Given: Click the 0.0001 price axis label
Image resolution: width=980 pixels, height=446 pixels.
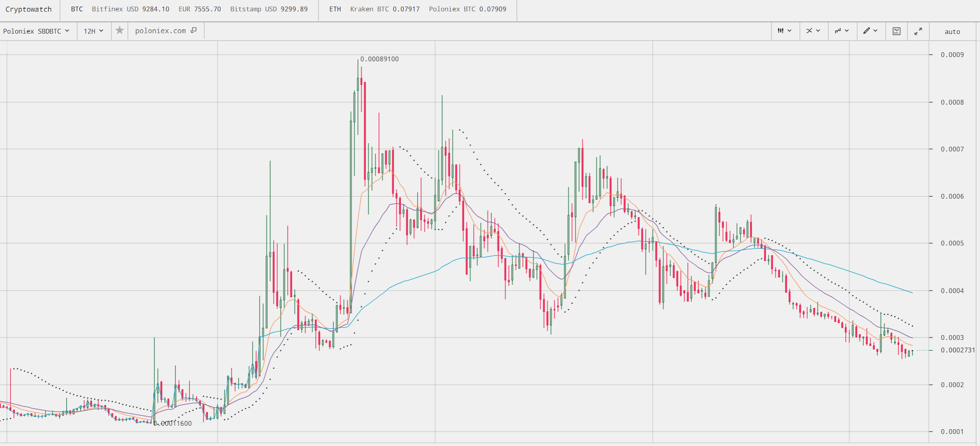Looking at the screenshot, I should [x=952, y=432].
